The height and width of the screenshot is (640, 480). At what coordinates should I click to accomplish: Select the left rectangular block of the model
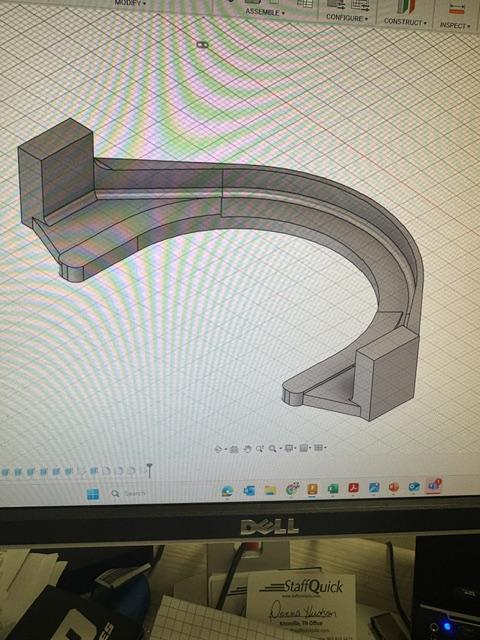57,171
